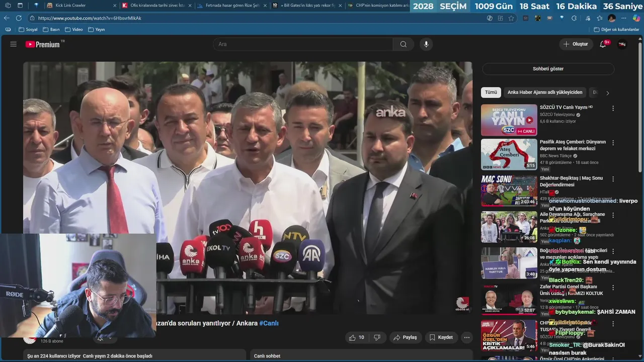Share the video via Paylaş
This screenshot has height=362, width=644.
tap(405, 337)
